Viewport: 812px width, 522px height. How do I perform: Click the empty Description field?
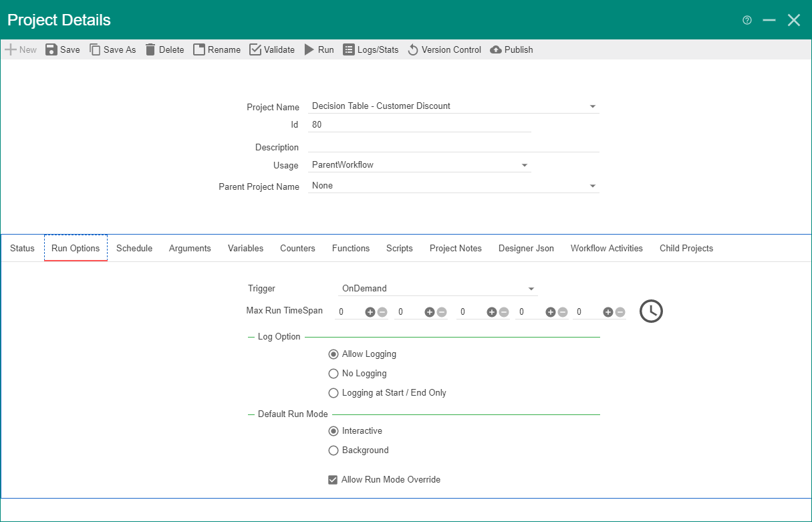[x=454, y=146]
